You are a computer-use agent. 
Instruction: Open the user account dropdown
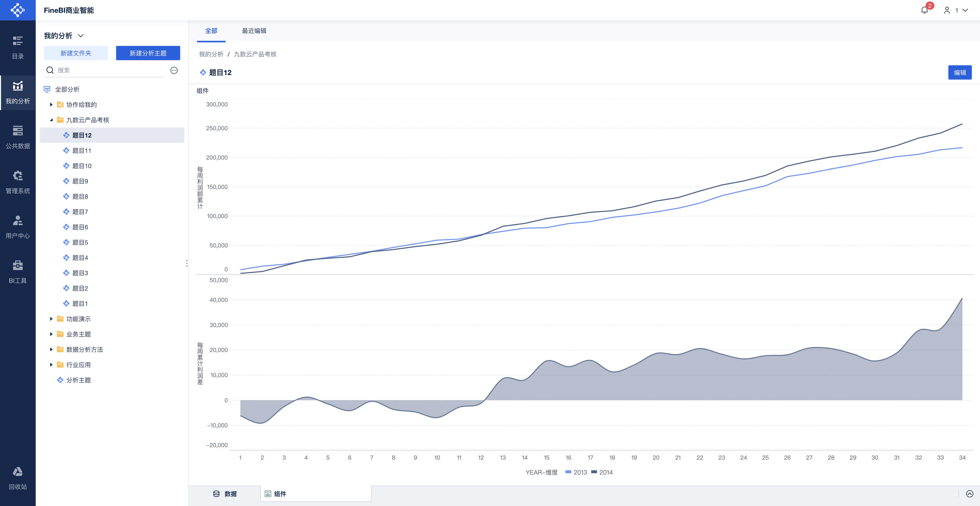coord(956,10)
